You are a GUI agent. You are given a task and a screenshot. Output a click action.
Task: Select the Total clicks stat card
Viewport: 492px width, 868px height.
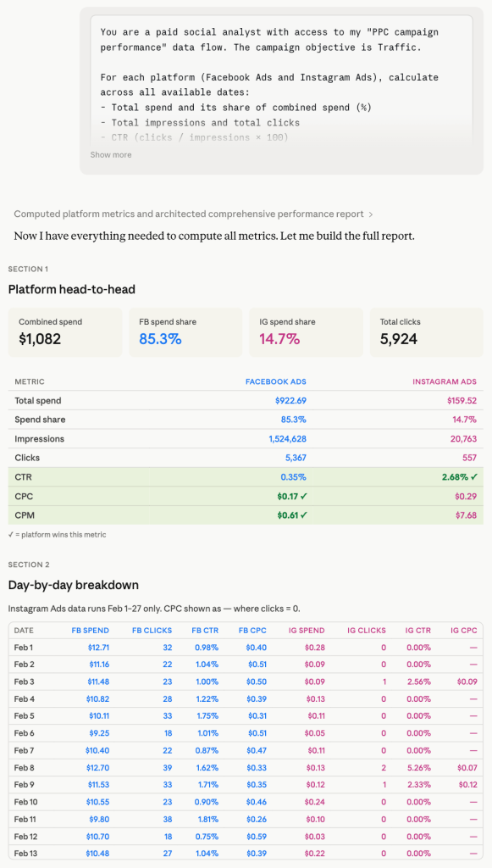point(427,331)
